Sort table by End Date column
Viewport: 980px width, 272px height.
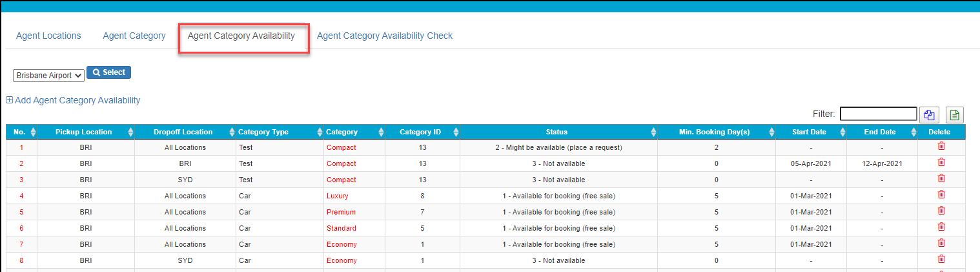[880, 132]
